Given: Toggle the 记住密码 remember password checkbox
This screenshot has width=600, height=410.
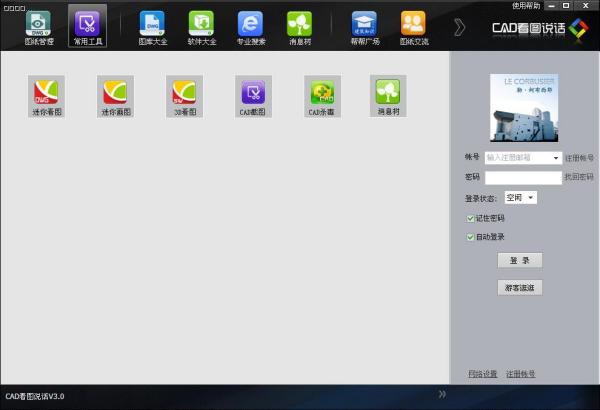Looking at the screenshot, I should [471, 218].
